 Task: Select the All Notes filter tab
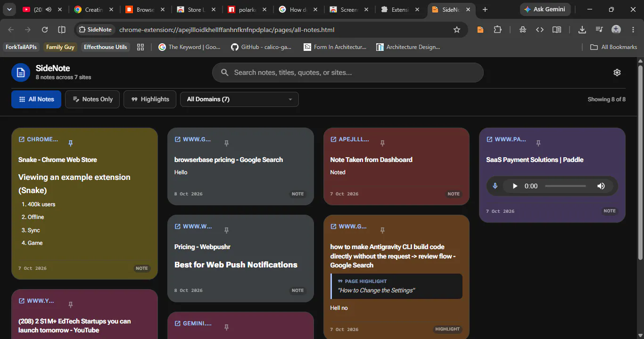tap(36, 99)
